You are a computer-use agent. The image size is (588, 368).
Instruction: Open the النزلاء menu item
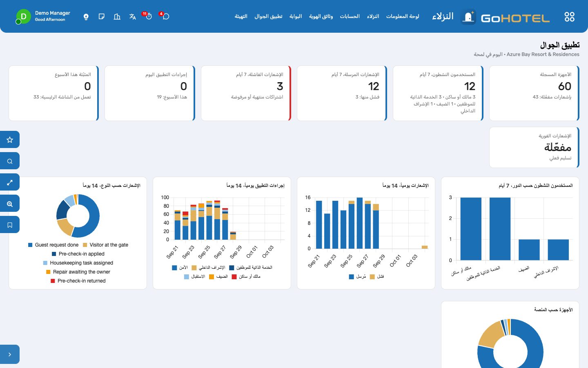pyautogui.click(x=373, y=16)
